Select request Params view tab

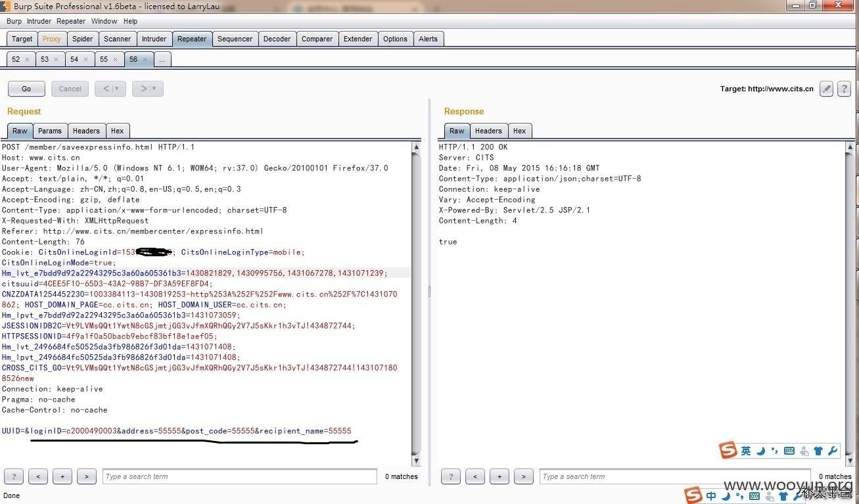(x=49, y=131)
